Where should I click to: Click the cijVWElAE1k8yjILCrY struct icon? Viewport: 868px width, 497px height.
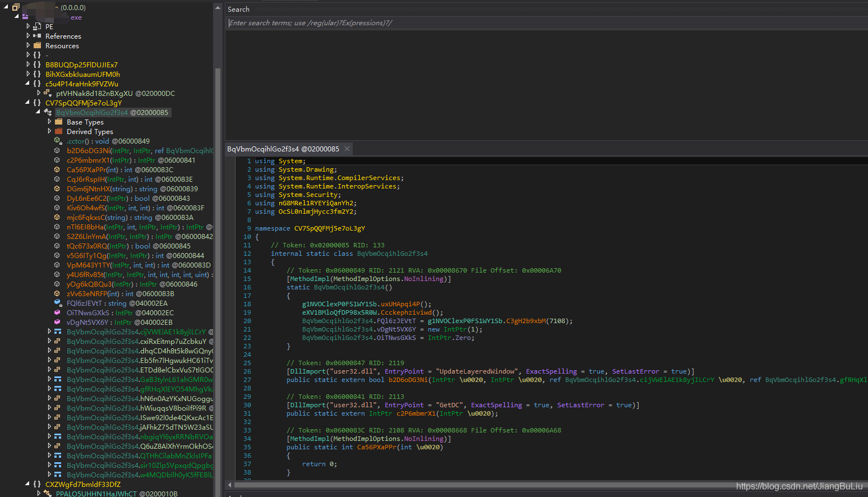(58, 332)
